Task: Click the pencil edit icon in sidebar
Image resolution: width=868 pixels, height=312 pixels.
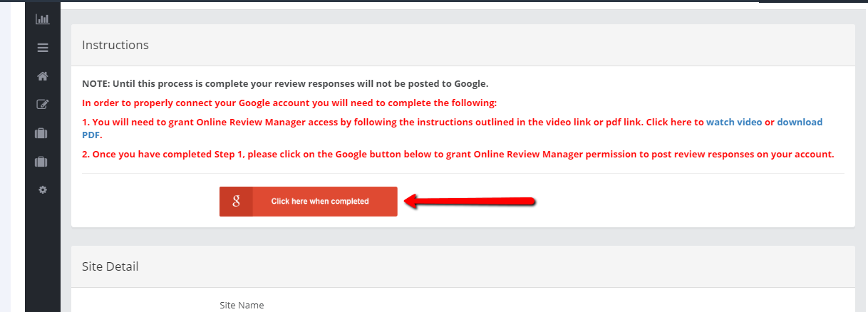Action: tap(42, 105)
